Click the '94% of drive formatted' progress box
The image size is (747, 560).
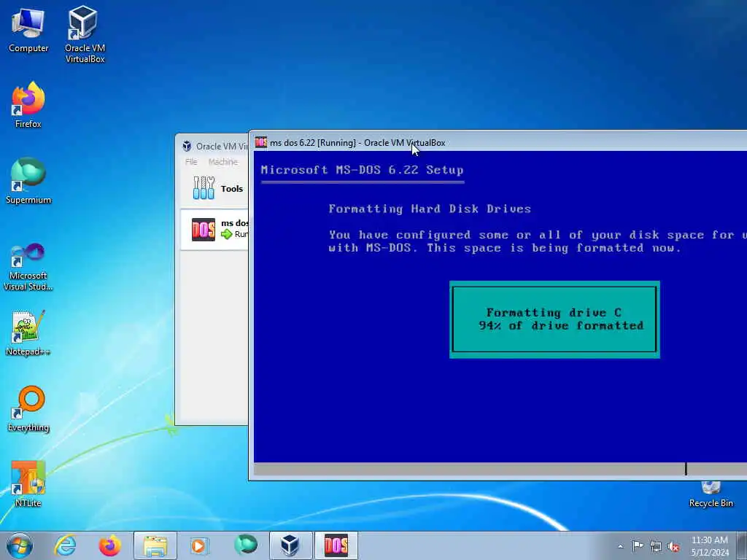(x=554, y=319)
